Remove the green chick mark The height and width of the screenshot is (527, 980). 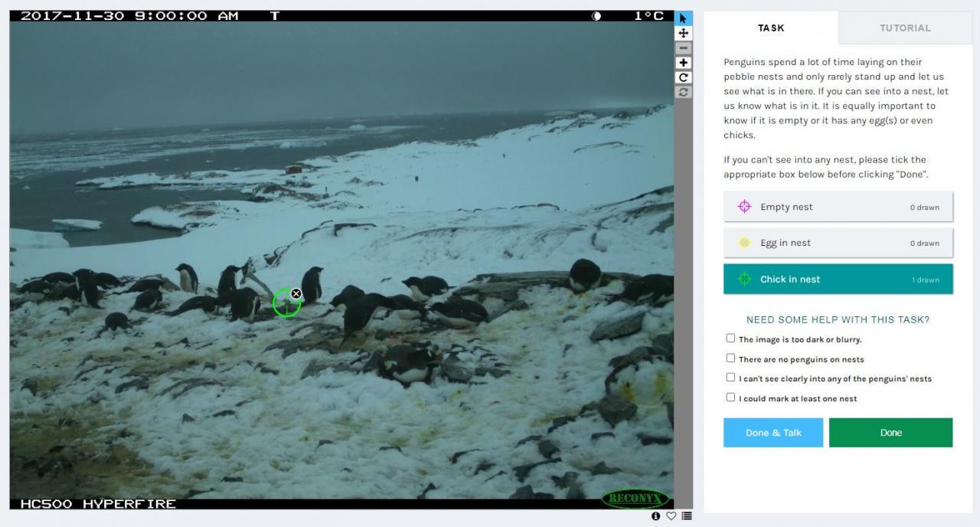click(x=296, y=293)
